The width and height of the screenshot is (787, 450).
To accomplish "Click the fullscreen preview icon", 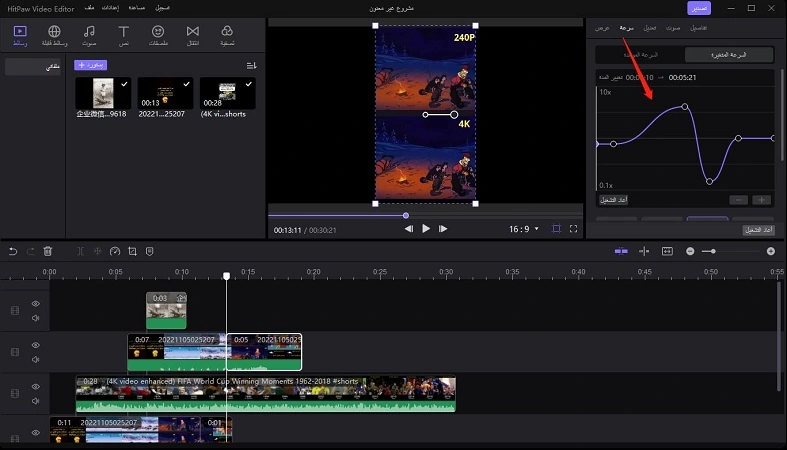I will pyautogui.click(x=573, y=229).
